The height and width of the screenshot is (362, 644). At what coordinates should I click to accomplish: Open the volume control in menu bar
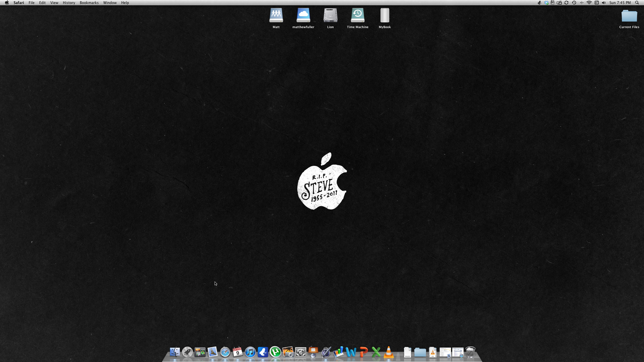[604, 3]
